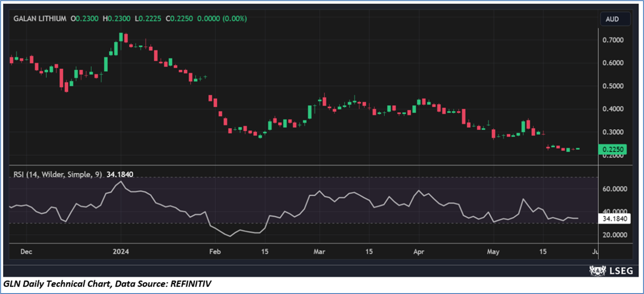The image size is (644, 294).
Task: Click the GALAN LITHIUM symbol title
Action: (x=40, y=19)
